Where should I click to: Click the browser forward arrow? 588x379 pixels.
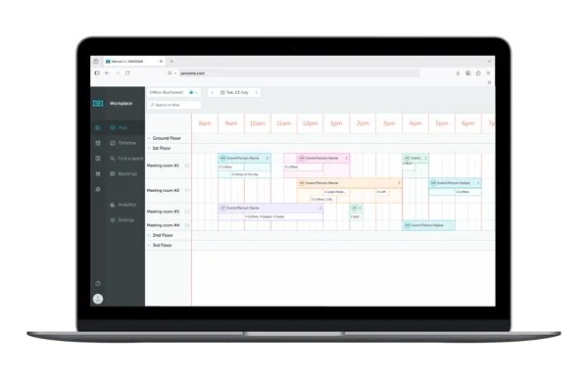[x=118, y=73]
